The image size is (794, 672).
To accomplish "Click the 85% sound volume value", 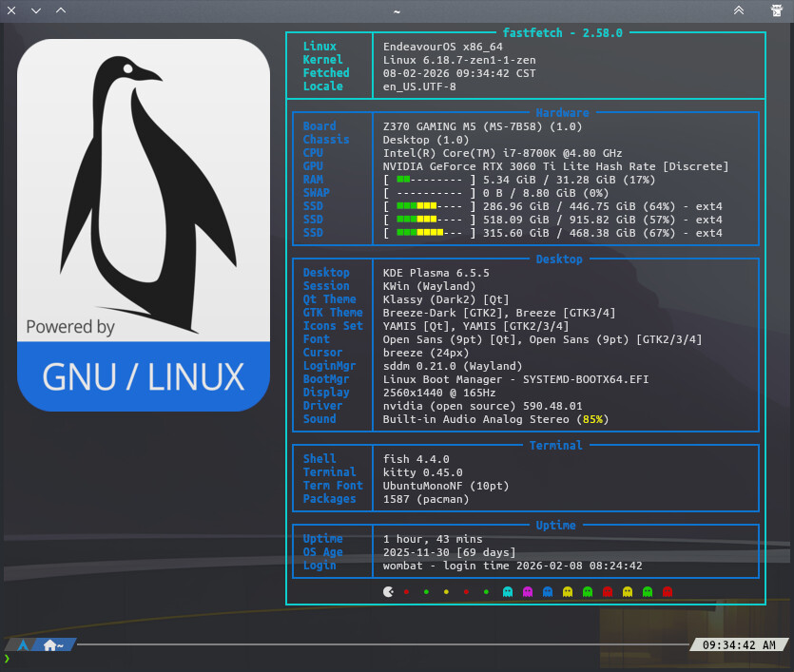I will click(x=593, y=419).
